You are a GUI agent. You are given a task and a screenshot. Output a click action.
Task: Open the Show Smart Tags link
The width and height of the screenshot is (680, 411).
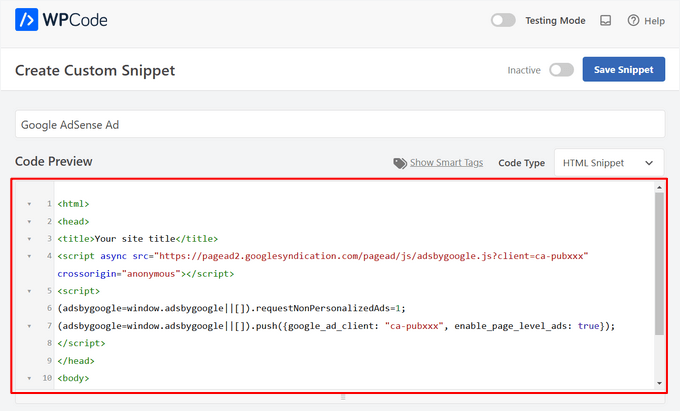click(x=446, y=163)
